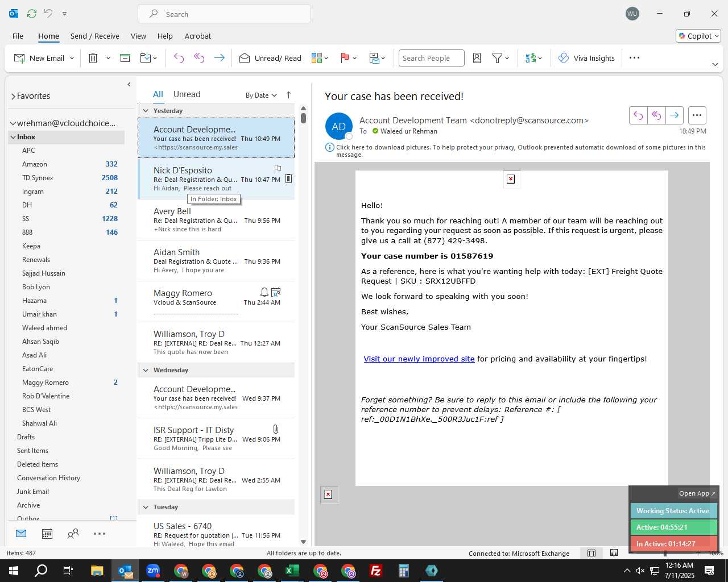
Task: Click the Undo arrow in ribbon
Action: pos(179,58)
